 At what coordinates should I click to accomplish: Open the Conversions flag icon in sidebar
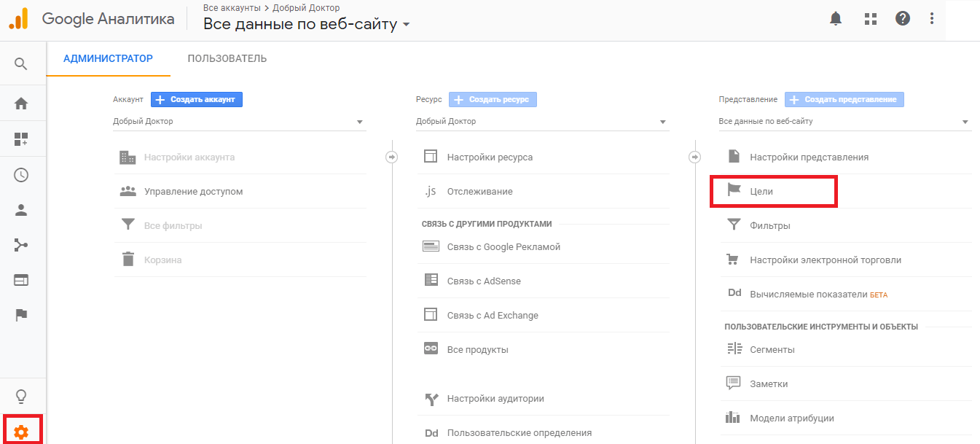[21, 315]
